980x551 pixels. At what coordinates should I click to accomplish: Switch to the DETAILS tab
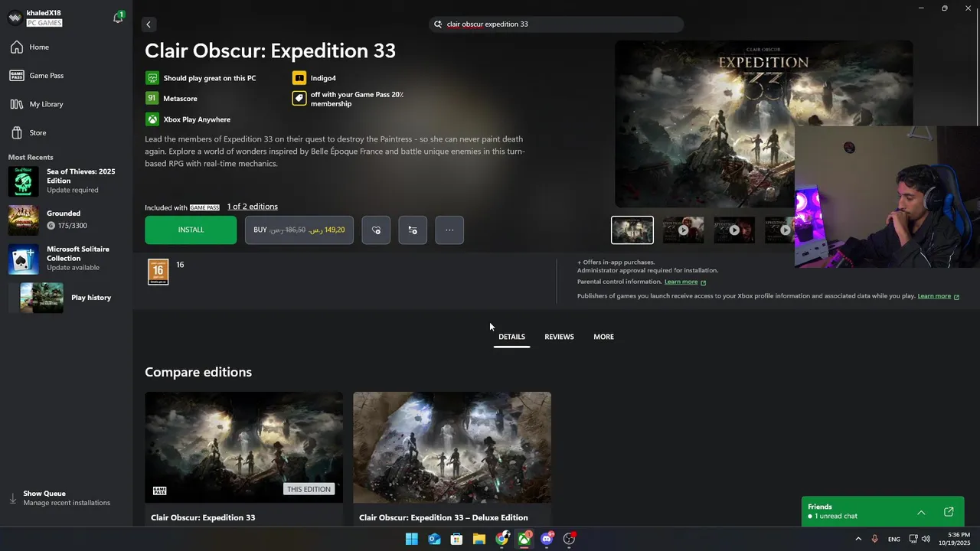pos(511,337)
